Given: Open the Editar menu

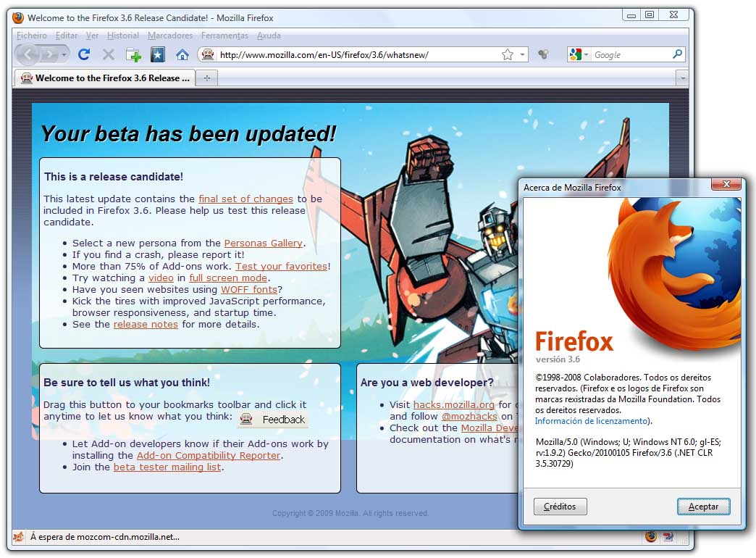Looking at the screenshot, I should (67, 36).
